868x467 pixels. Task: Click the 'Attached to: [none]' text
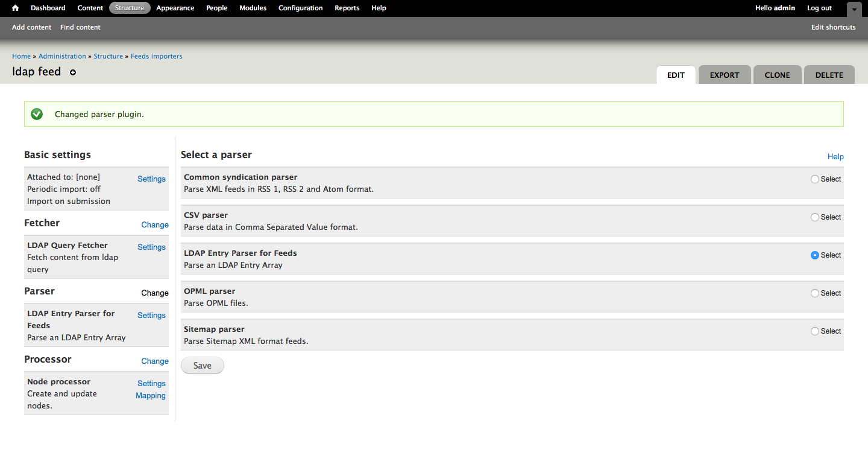pos(63,177)
